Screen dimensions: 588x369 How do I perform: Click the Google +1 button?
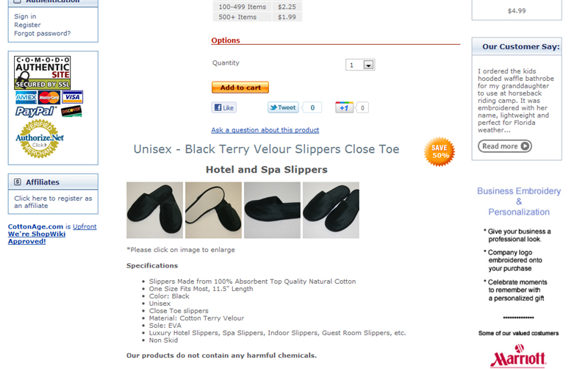(x=344, y=107)
